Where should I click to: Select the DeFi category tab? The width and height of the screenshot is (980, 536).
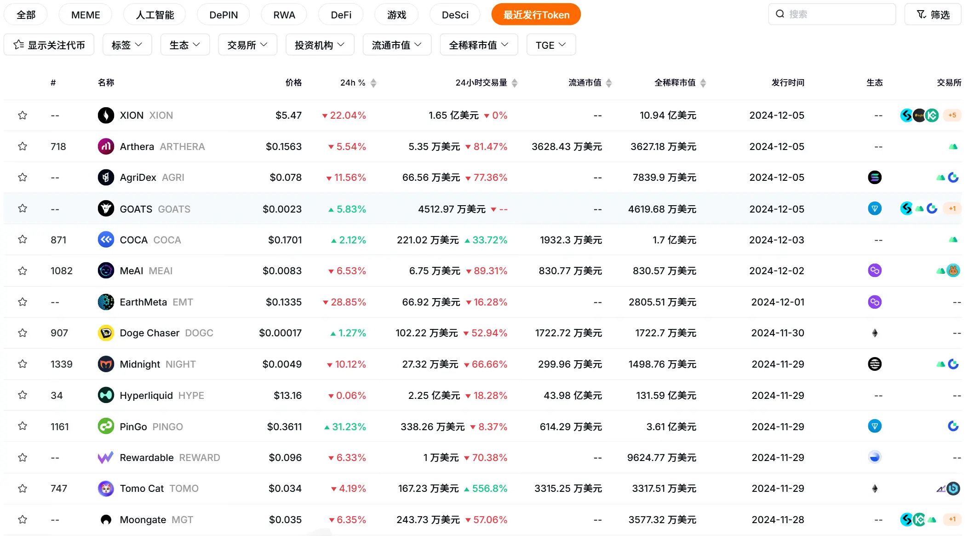[x=340, y=14]
